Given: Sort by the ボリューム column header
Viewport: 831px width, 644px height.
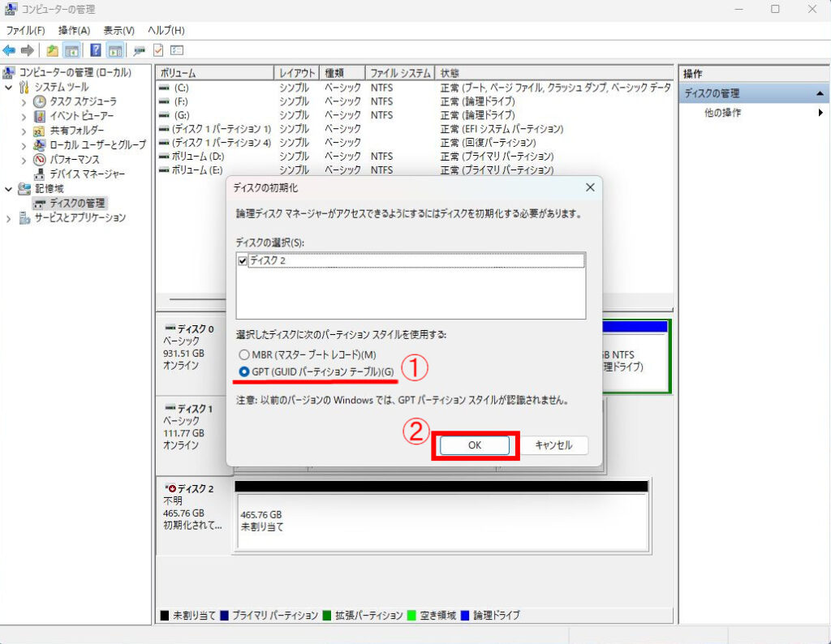Looking at the screenshot, I should [214, 73].
